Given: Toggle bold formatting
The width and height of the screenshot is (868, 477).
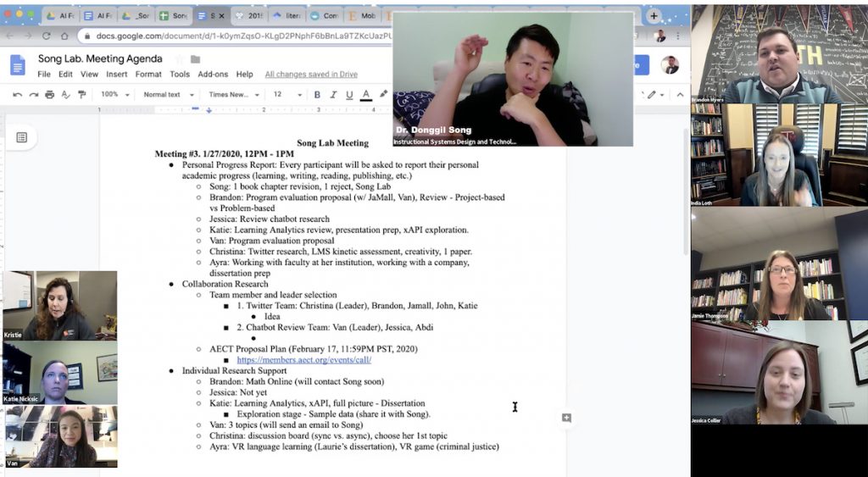Looking at the screenshot, I should point(317,95).
